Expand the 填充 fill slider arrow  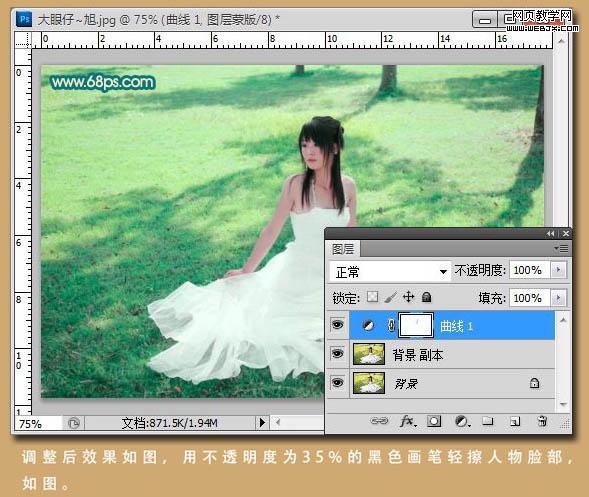pyautogui.click(x=558, y=298)
